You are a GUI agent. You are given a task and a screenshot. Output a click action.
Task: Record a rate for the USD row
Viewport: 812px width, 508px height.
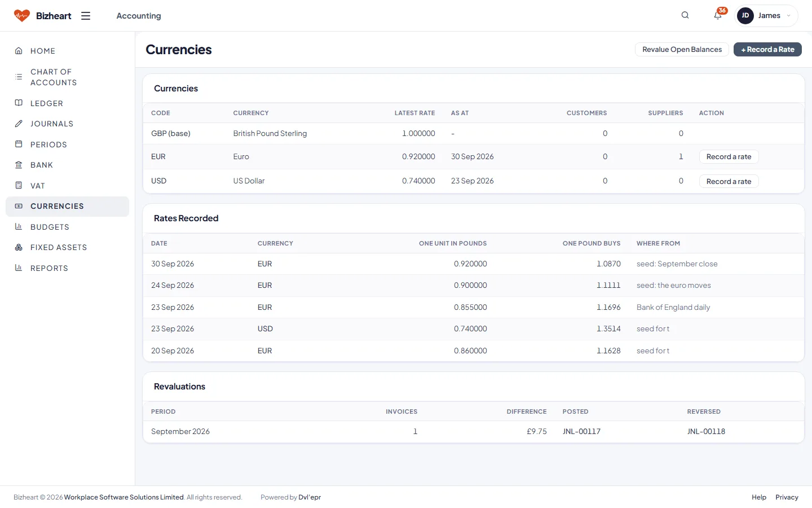[x=729, y=181]
